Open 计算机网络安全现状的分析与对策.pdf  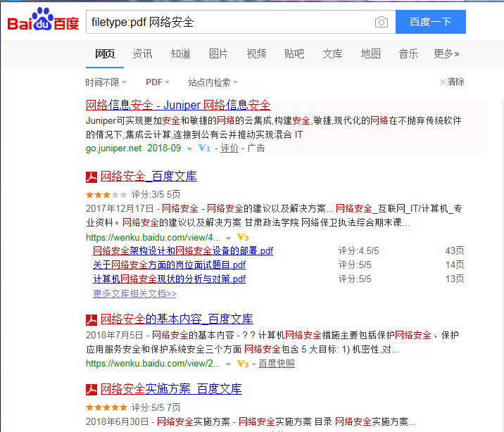point(169,279)
